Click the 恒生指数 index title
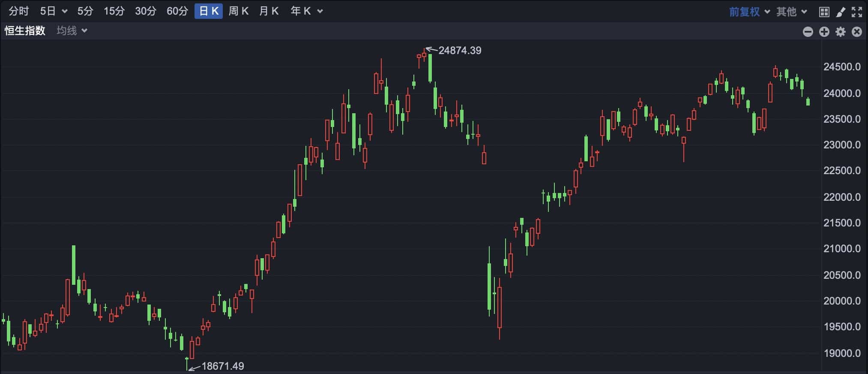868x374 pixels. (x=25, y=30)
